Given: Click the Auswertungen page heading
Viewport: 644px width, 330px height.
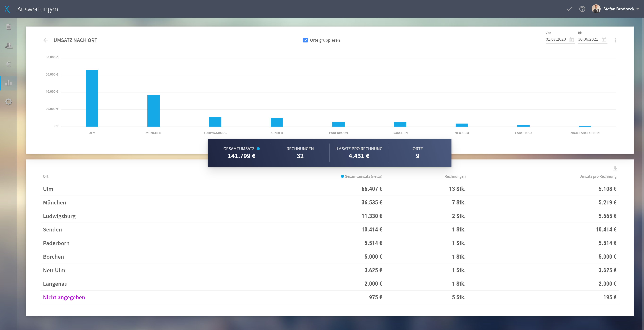Looking at the screenshot, I should click(38, 9).
